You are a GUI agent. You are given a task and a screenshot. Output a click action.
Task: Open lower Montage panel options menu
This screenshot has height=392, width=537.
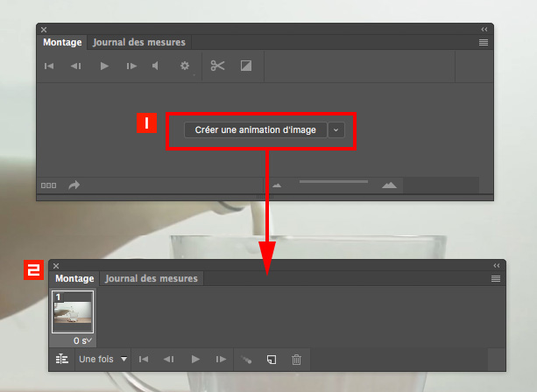click(496, 279)
